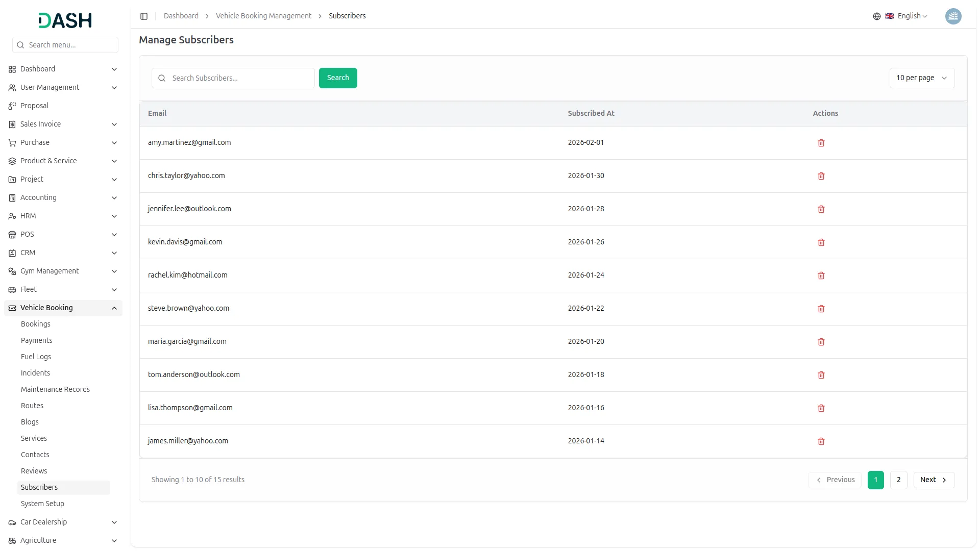This screenshot has height=551, width=980.
Task: Toggle the sidebar collapse icon
Action: 144,16
